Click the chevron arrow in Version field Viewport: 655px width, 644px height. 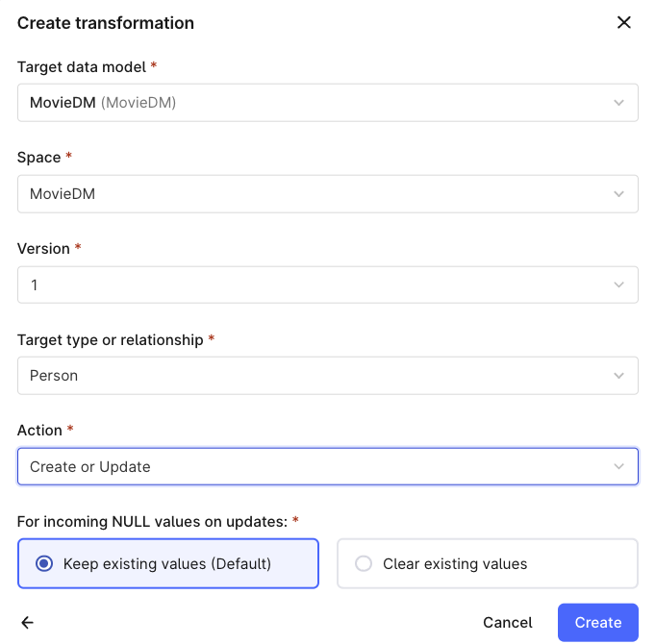[618, 285]
